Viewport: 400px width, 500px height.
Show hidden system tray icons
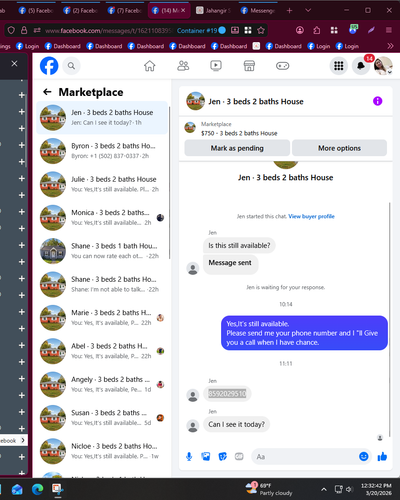pos(324,489)
